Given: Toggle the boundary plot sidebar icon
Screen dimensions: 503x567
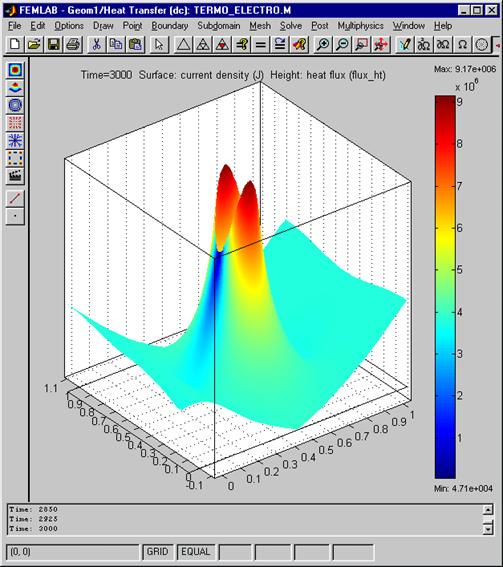Looking at the screenshot, I should [x=15, y=158].
